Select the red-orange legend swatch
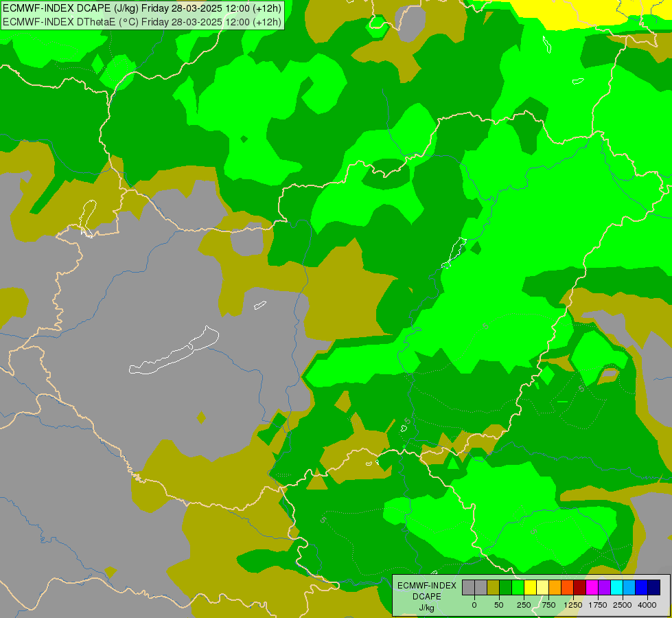Screen dimensions: 672x618 [568, 587]
